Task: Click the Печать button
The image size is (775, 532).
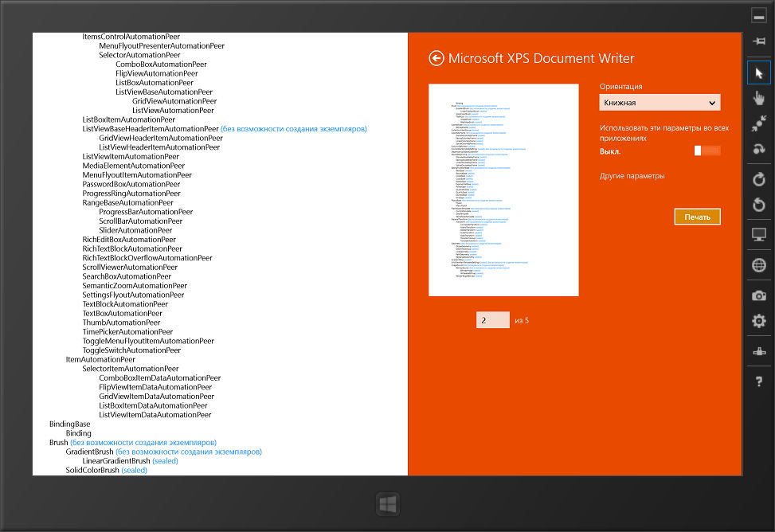Action: [x=698, y=217]
